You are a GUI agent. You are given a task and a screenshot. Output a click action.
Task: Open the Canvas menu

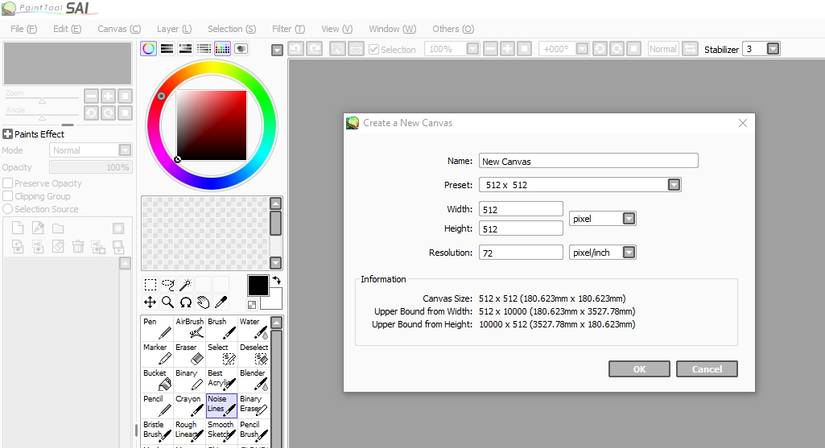click(x=119, y=29)
